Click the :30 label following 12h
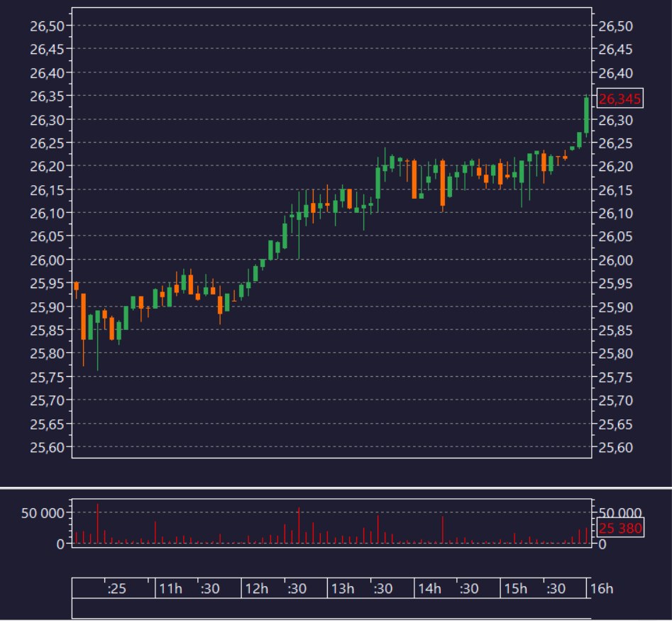 [297, 589]
